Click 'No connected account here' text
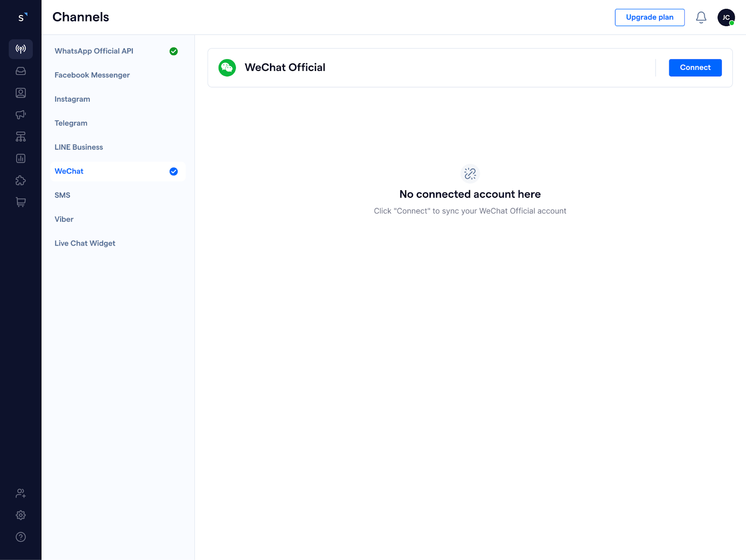746x560 pixels. click(470, 194)
